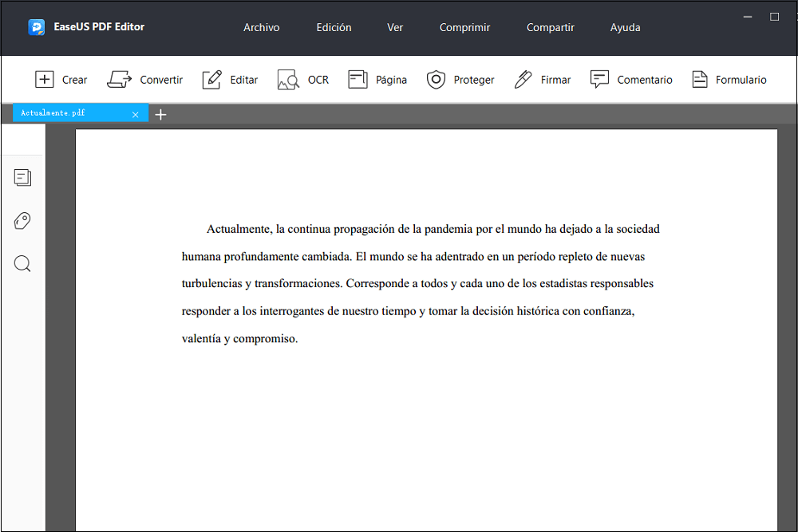Open the Archivo menu
Screen dimensions: 798x532
261,27
